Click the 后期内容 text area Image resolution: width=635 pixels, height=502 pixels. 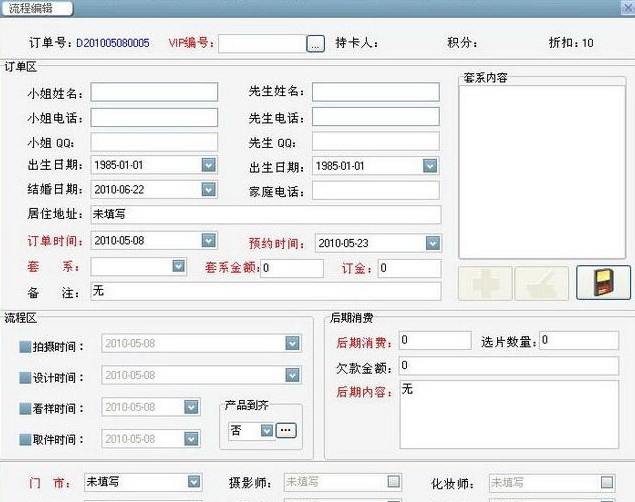click(509, 415)
